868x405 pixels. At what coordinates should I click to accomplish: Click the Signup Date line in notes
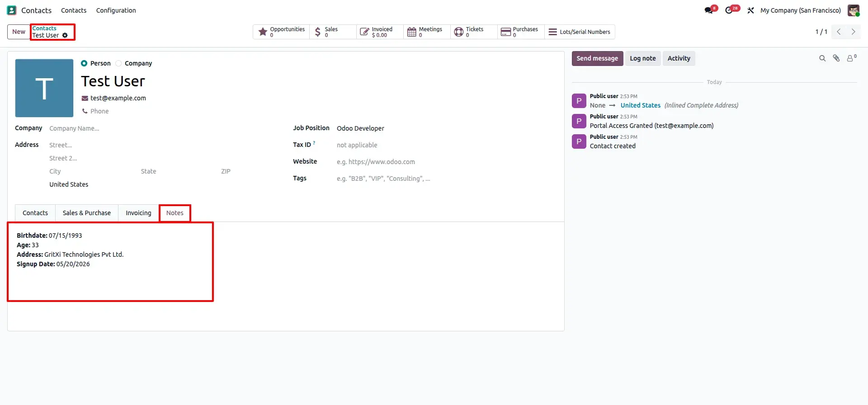point(53,264)
